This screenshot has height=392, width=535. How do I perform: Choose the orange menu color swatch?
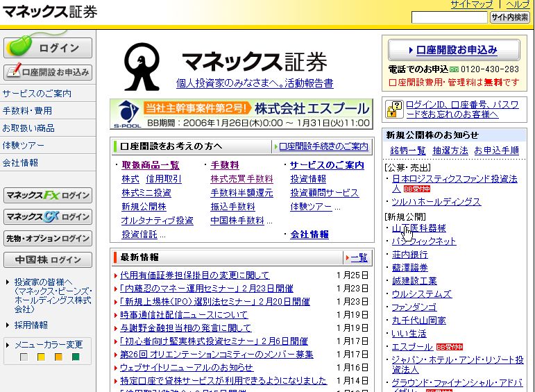pos(58,357)
